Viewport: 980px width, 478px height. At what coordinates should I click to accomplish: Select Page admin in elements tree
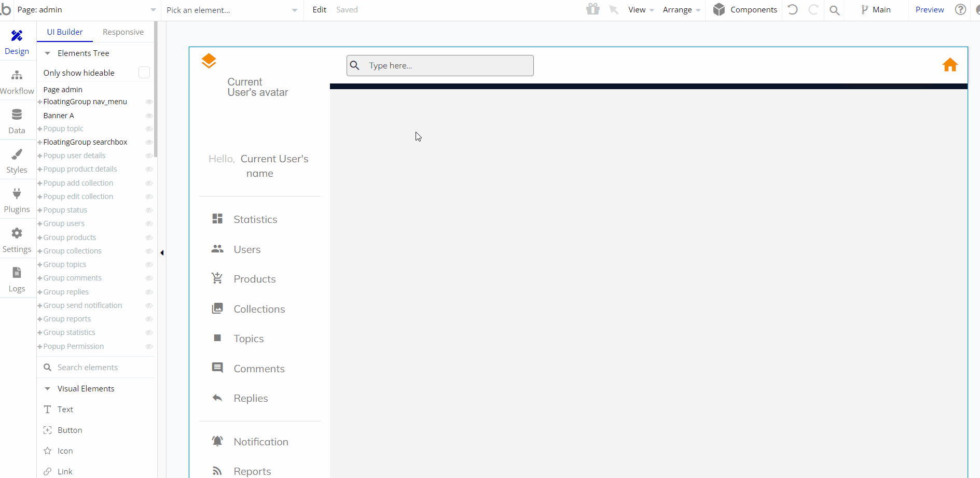pyautogui.click(x=63, y=90)
